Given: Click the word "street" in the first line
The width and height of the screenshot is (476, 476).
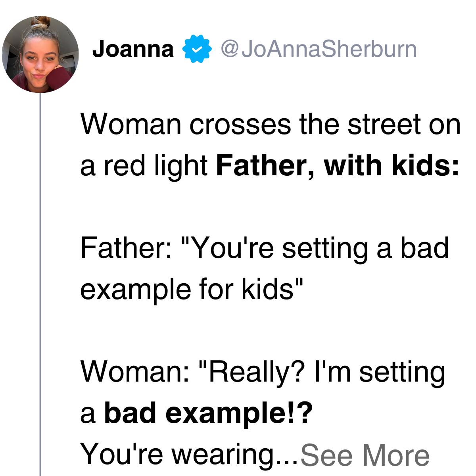Looking at the screenshot, I should 384,124.
